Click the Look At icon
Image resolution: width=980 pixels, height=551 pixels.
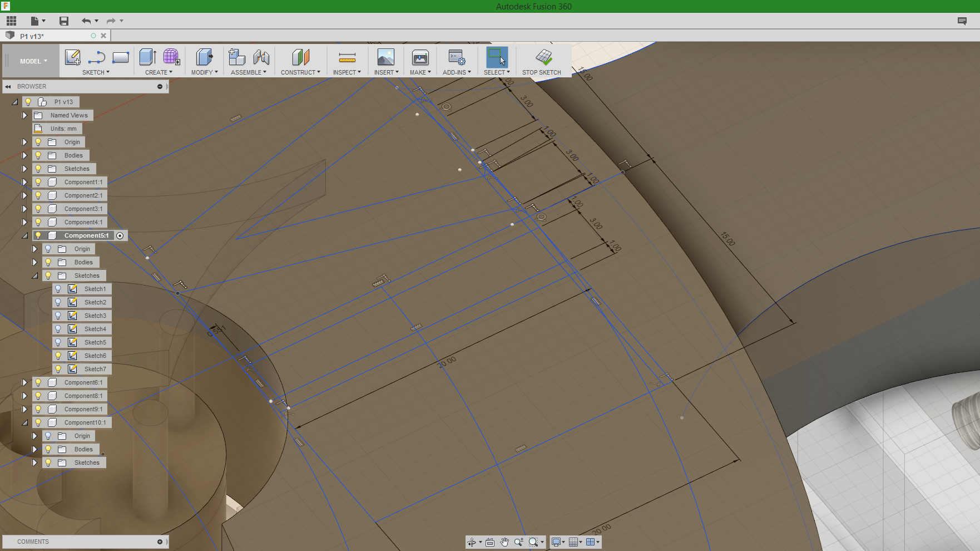point(489,542)
